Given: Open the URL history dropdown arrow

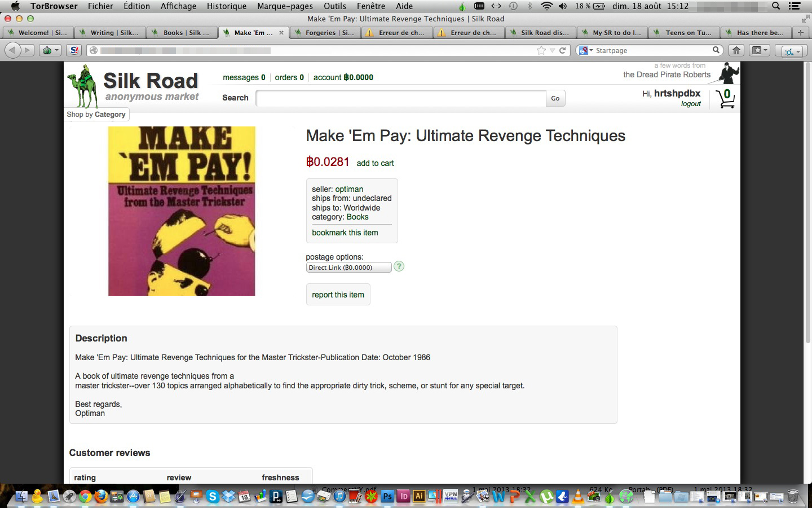Looking at the screenshot, I should click(x=552, y=51).
